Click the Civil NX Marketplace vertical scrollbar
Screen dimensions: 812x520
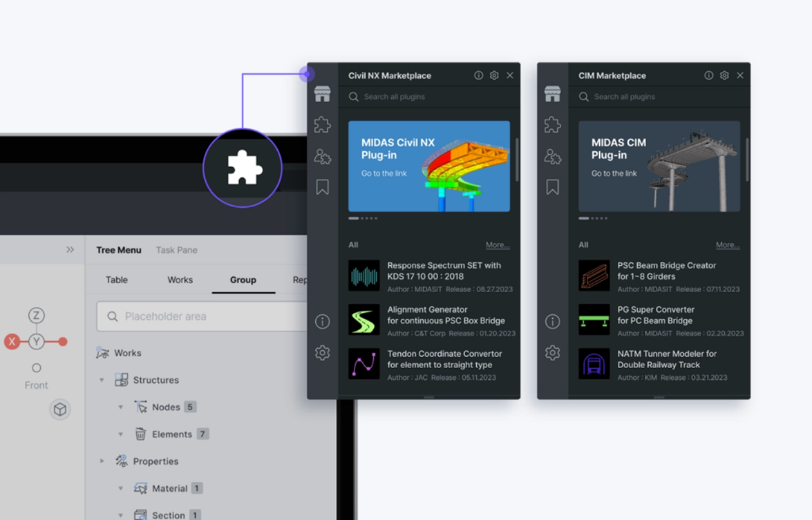(517, 159)
